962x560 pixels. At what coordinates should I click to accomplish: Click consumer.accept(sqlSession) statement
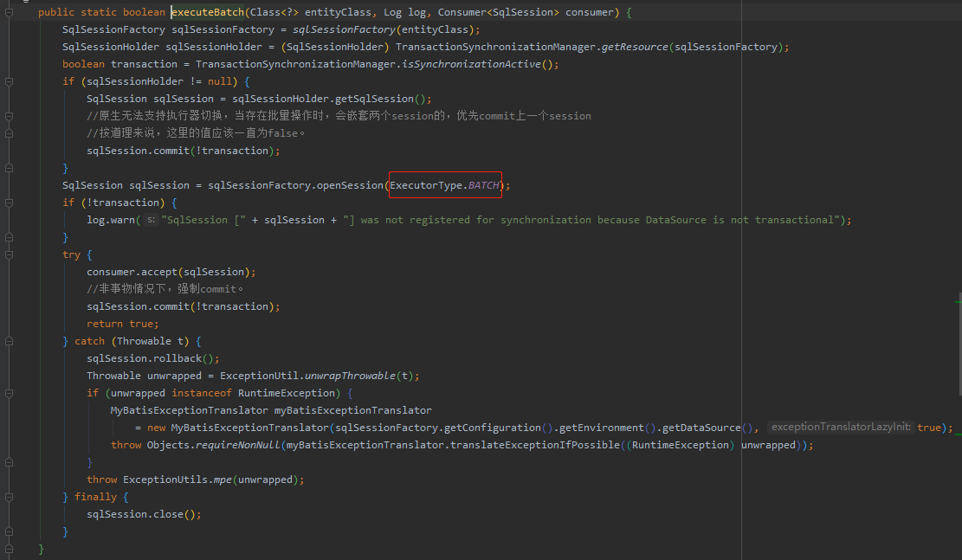pyautogui.click(x=171, y=272)
